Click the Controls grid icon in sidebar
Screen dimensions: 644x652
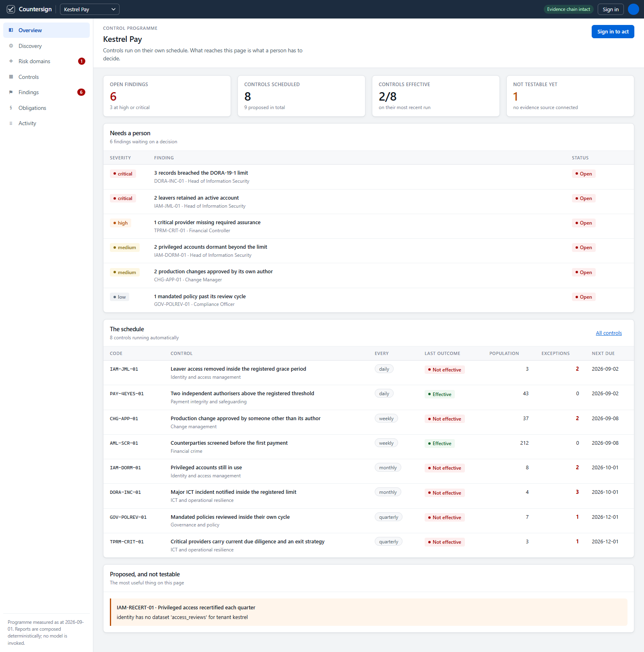(x=11, y=77)
